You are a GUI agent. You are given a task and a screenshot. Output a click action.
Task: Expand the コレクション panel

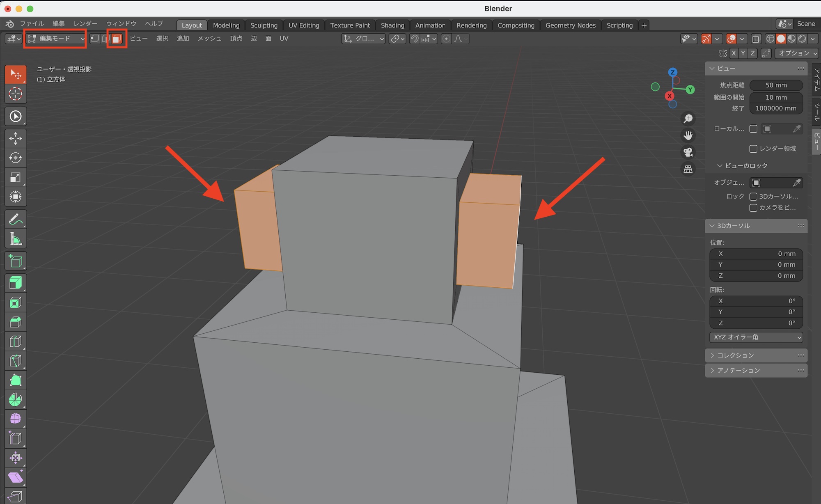tap(735, 355)
